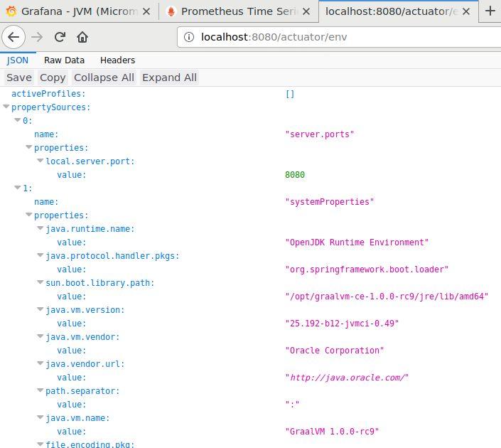Collapse the path.separator node

click(x=41, y=390)
